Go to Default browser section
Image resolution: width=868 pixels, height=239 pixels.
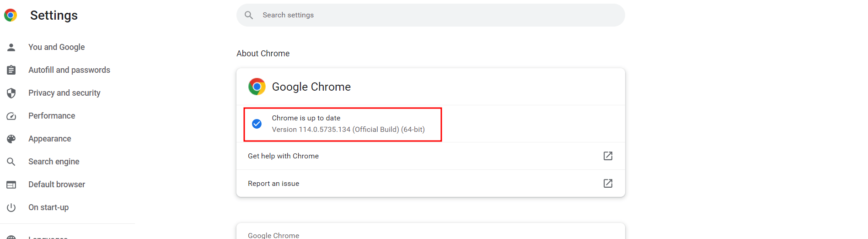(57, 185)
